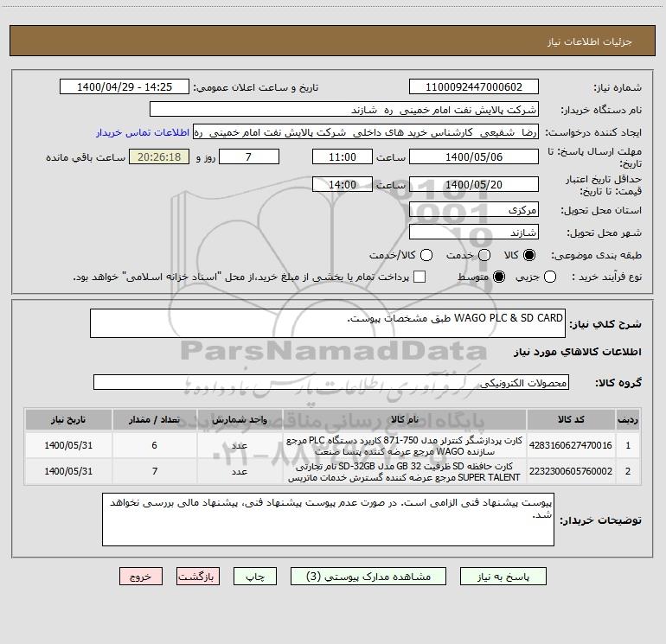Click the remaining time countdown 20:26:18
The height and width of the screenshot is (644, 666).
159,157
